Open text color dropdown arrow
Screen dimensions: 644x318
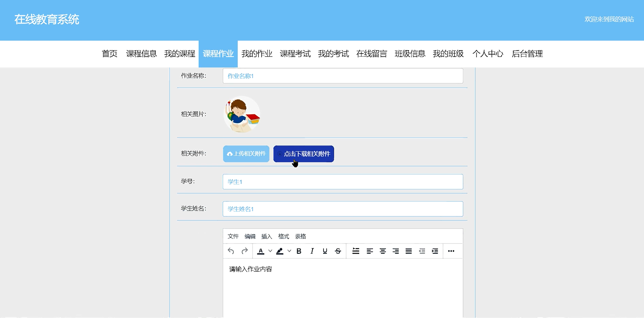[270, 251]
